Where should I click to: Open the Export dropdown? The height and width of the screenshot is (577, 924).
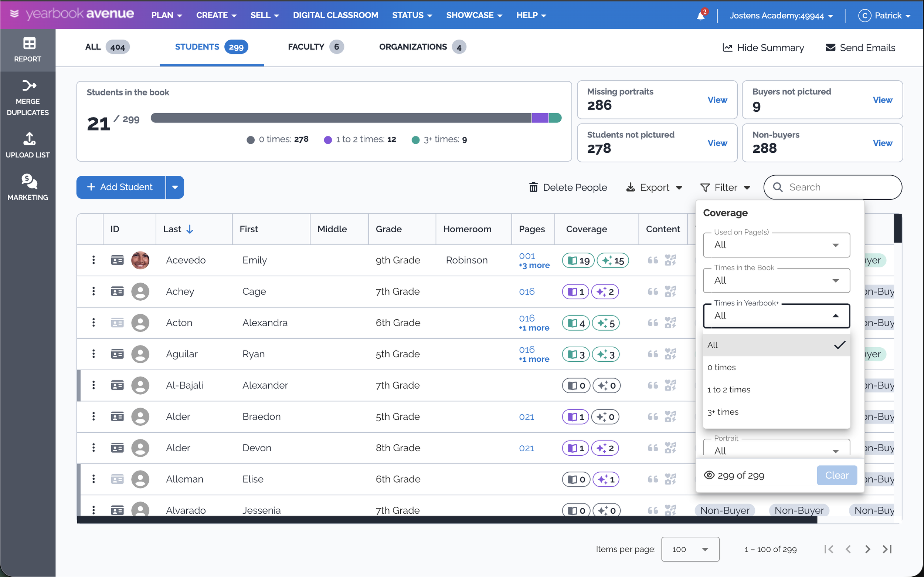(654, 188)
